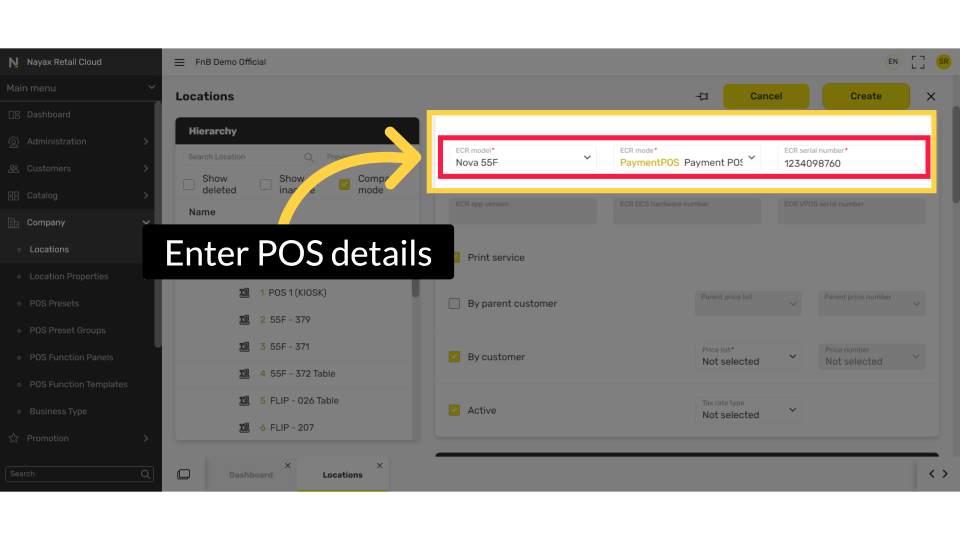The height and width of the screenshot is (540, 960).
Task: Click the pin panel icon
Action: 702,96
